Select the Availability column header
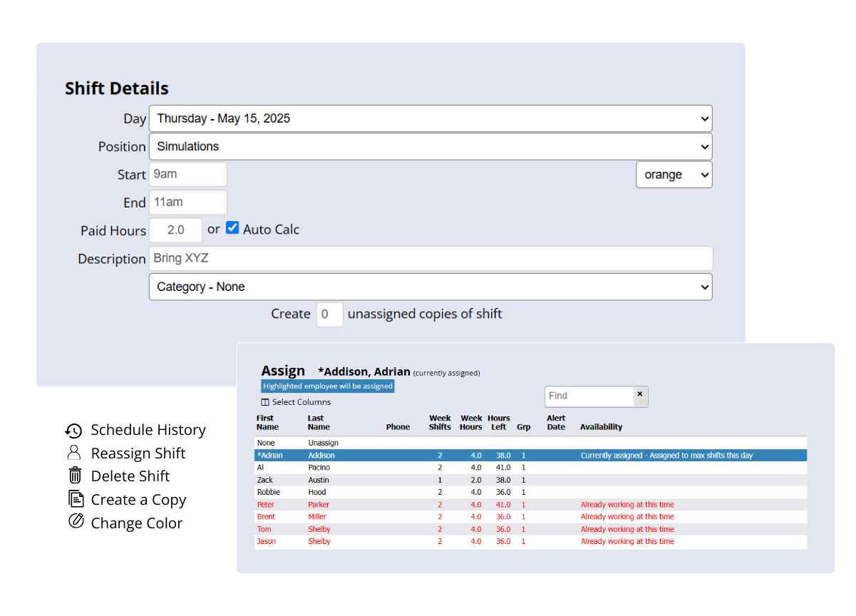The height and width of the screenshot is (616, 856). coord(600,427)
